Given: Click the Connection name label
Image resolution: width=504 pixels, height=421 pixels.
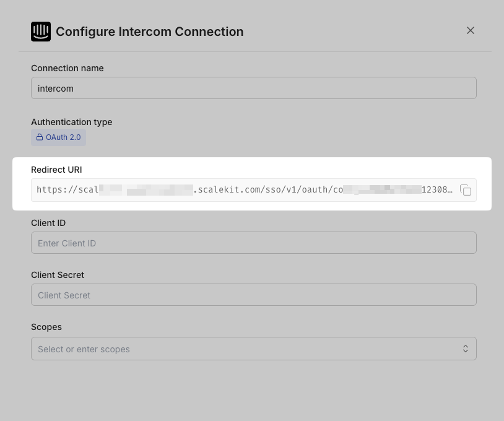Looking at the screenshot, I should point(67,68).
